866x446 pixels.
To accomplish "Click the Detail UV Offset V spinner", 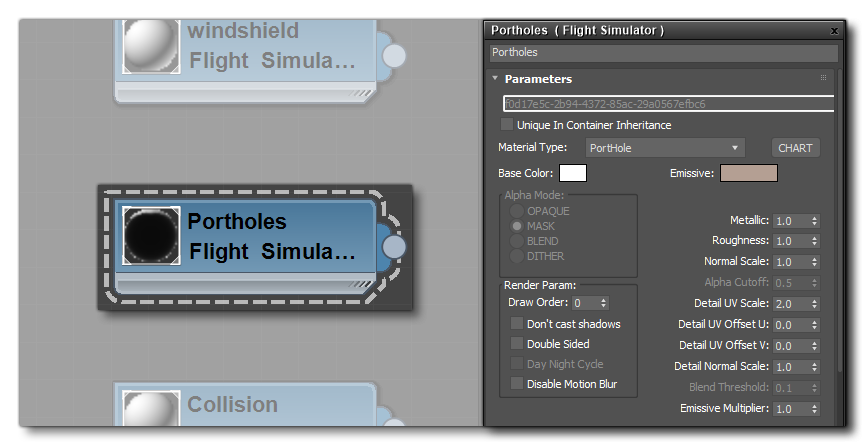I will (815, 346).
